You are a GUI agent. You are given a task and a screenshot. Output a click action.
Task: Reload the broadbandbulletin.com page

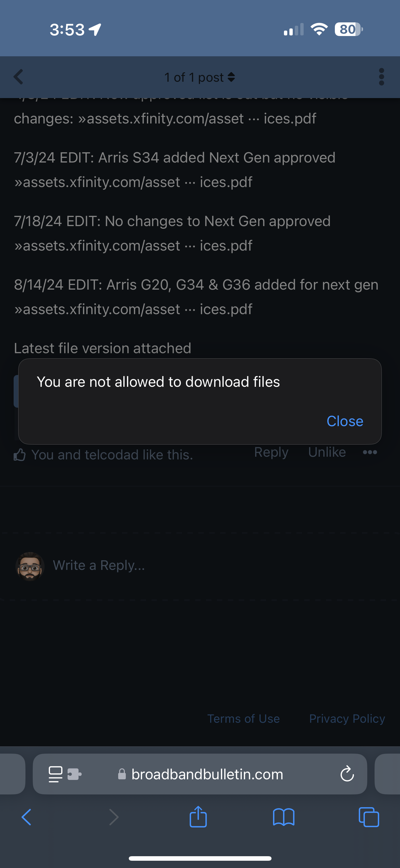point(347,774)
